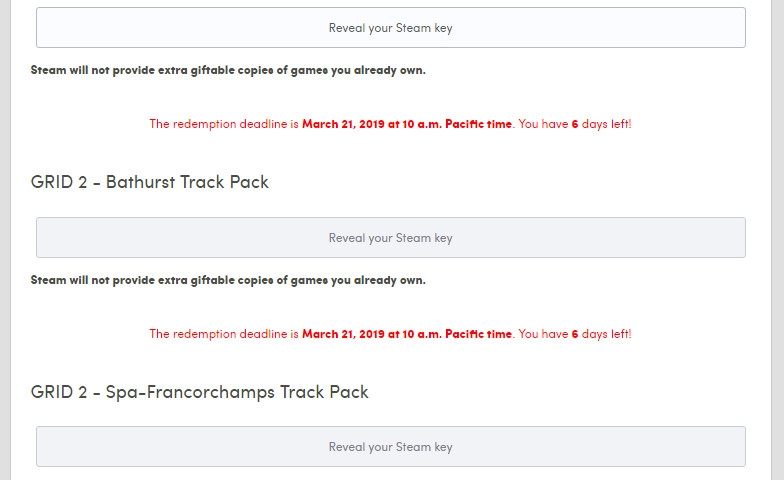
Task: Click "Pacific time" in the deadline above Bathurst heading
Action: (478, 124)
